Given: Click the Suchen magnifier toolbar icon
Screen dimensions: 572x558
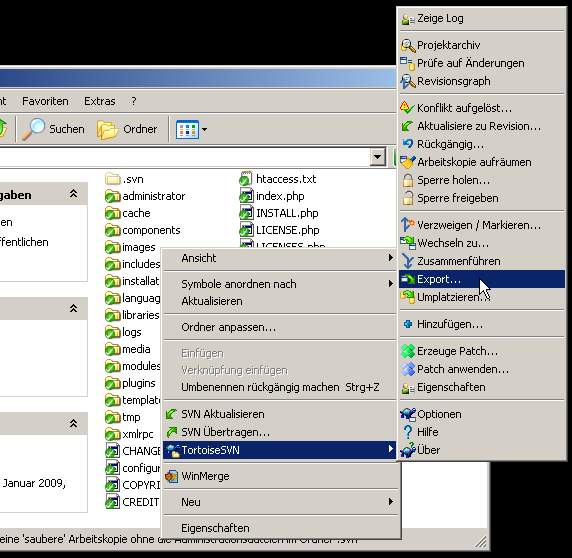Looking at the screenshot, I should click(x=34, y=129).
